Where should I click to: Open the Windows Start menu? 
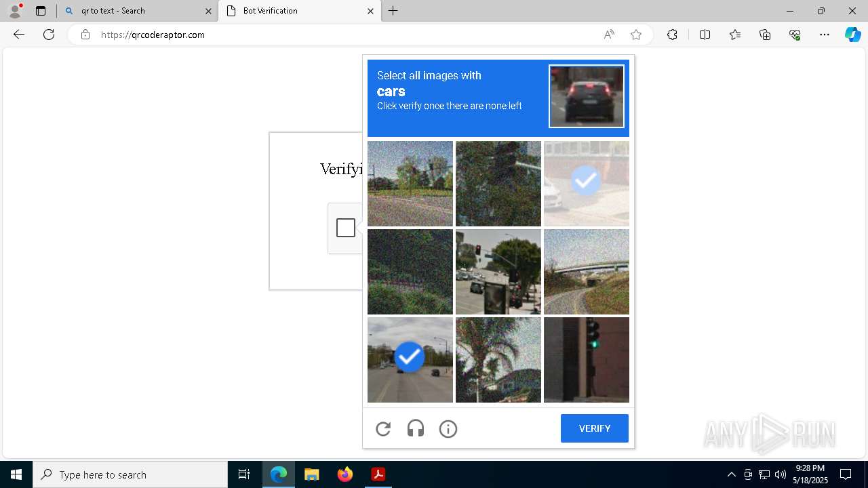(16, 474)
